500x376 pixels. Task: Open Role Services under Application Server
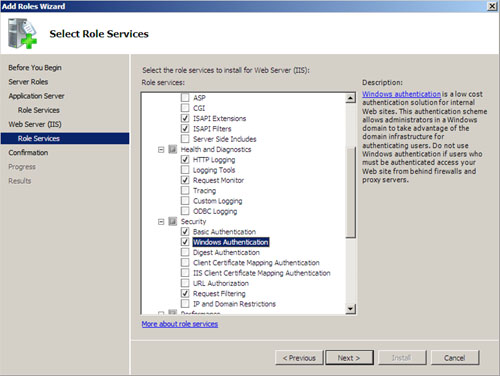pyautogui.click(x=39, y=110)
